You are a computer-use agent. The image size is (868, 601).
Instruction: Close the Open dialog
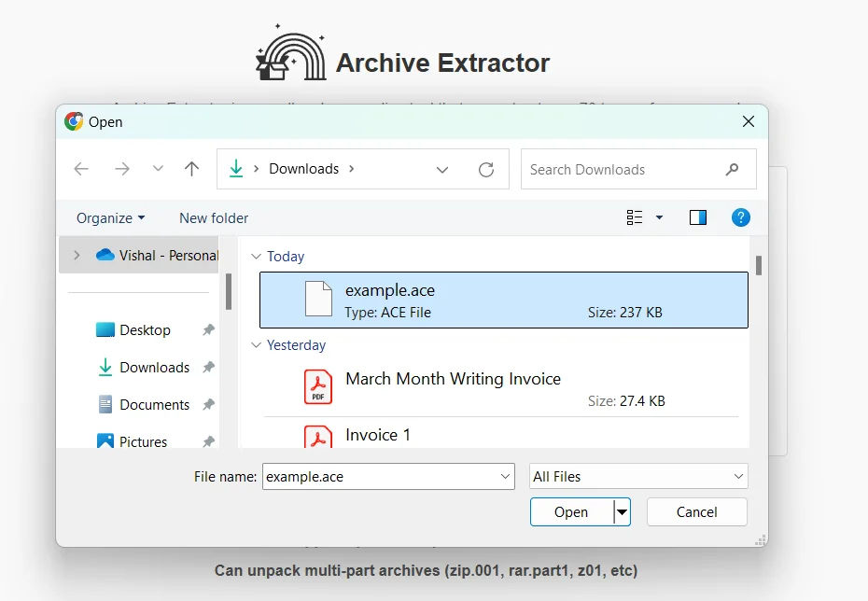tap(749, 121)
